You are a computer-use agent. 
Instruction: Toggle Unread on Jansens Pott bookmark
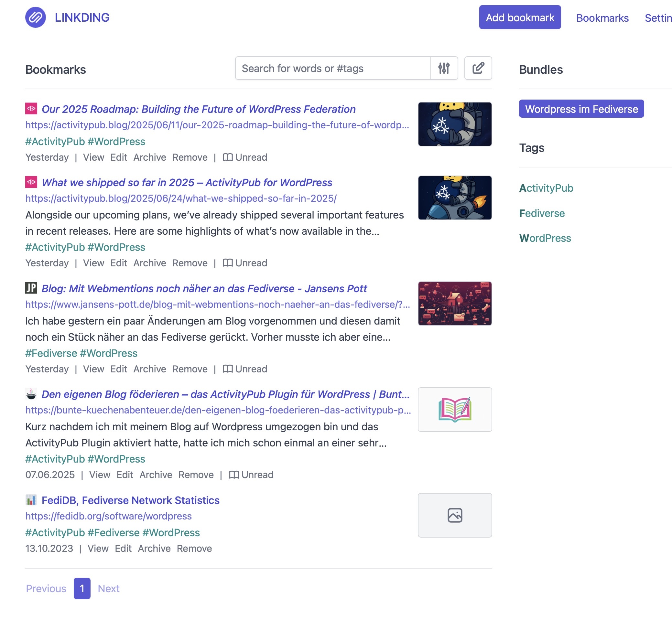point(245,369)
